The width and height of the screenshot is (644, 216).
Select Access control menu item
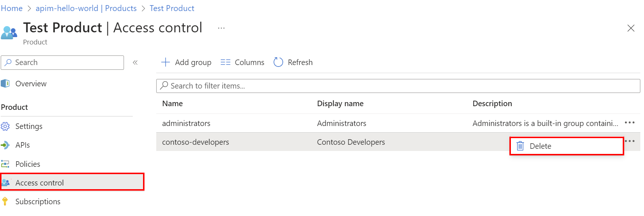39,183
